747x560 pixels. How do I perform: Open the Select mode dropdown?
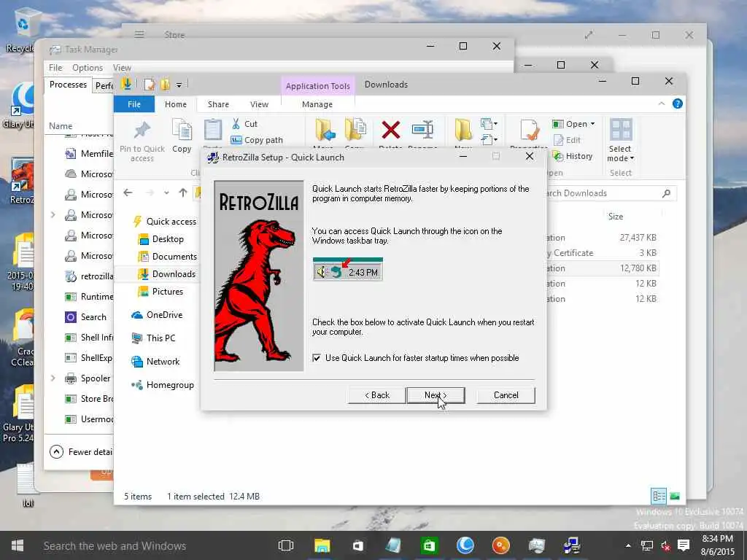(x=620, y=140)
